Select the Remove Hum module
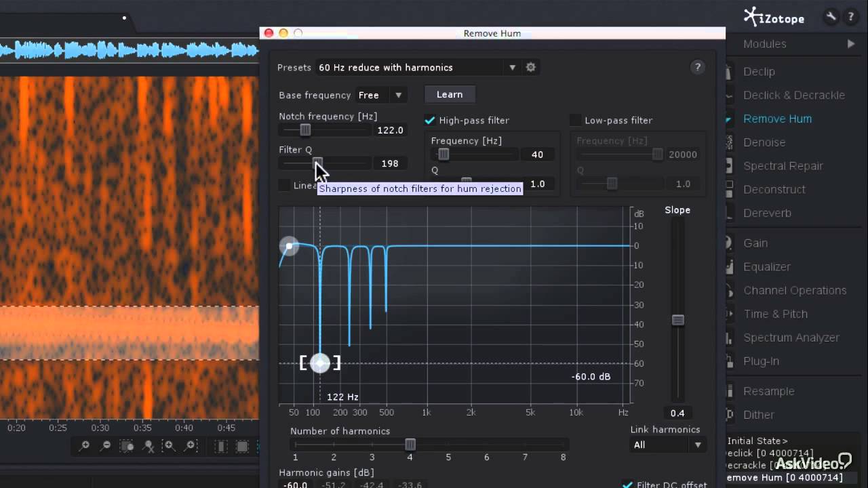This screenshot has width=868, height=488. [777, 119]
